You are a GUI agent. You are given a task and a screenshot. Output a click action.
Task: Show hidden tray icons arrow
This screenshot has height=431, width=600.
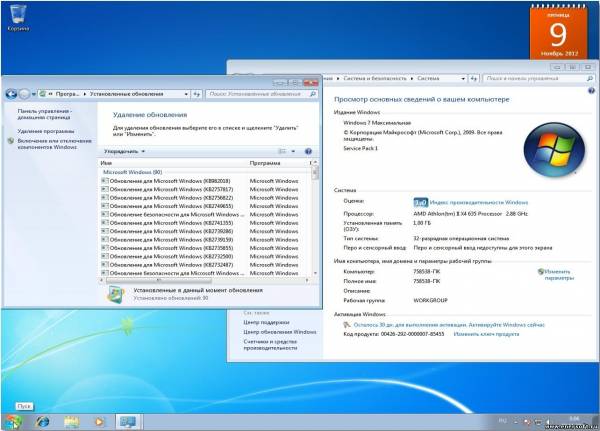(x=516, y=421)
